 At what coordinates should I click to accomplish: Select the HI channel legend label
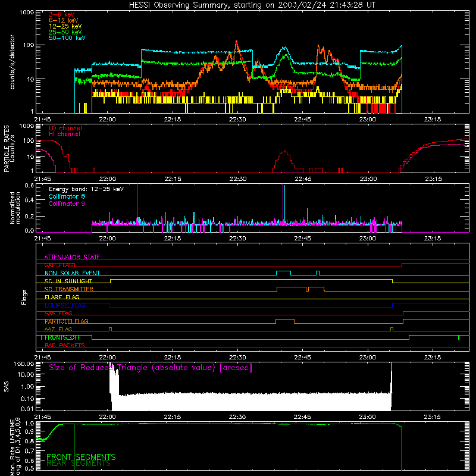64,134
